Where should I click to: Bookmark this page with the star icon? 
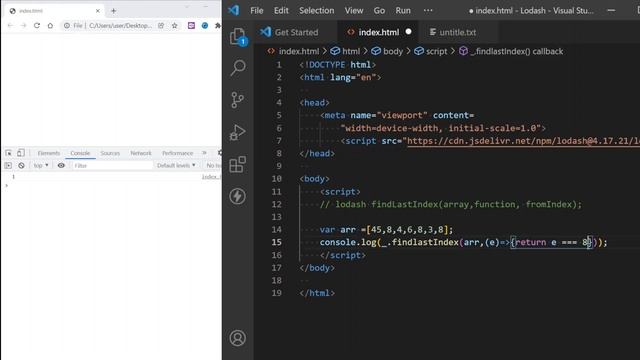(175, 25)
